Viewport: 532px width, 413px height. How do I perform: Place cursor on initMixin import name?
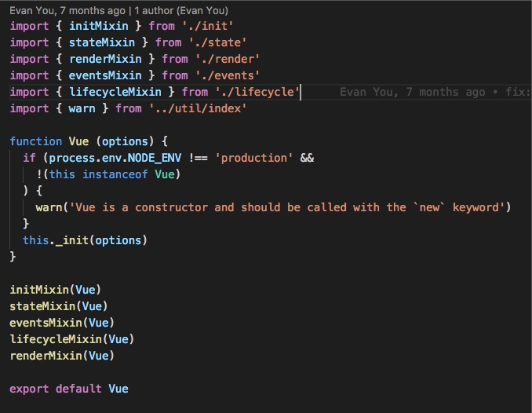tap(99, 26)
